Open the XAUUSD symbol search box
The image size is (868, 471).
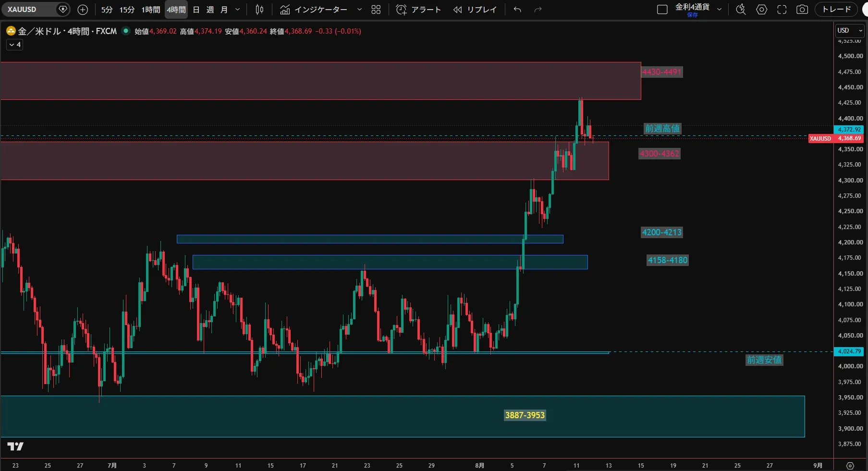36,10
